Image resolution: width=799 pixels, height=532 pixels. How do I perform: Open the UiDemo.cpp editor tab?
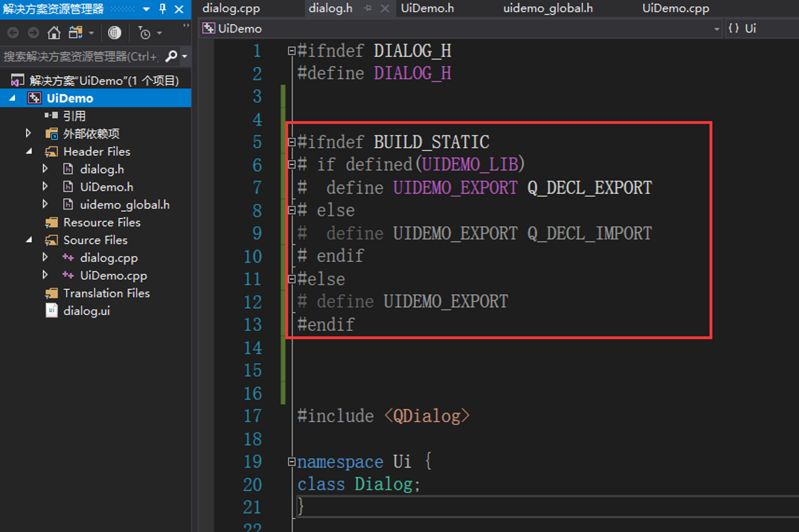click(676, 9)
